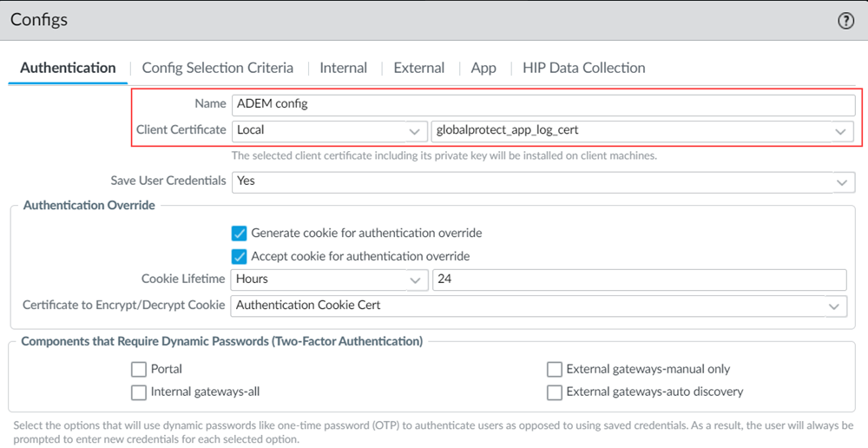Open the Client Certificate type dropdown (Local)

(328, 130)
